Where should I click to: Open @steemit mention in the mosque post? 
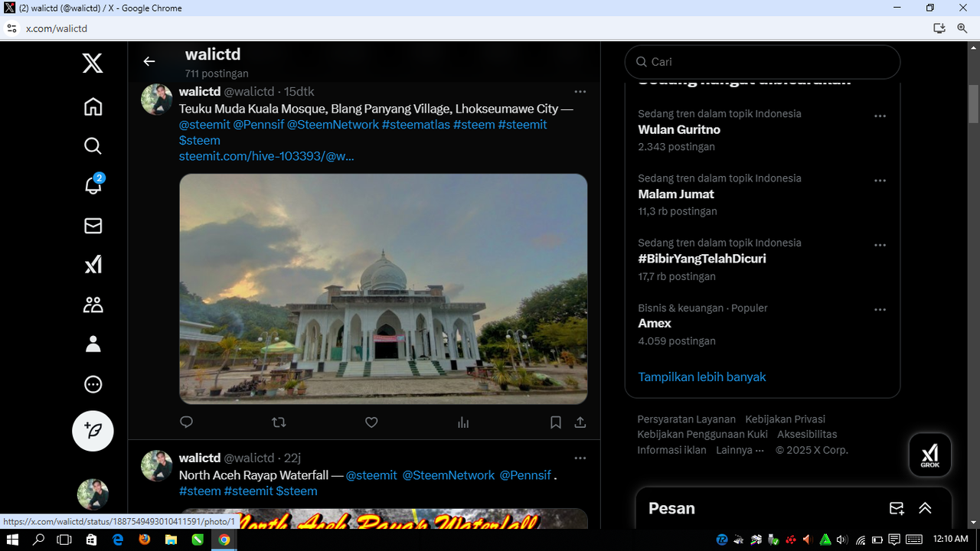coord(204,125)
